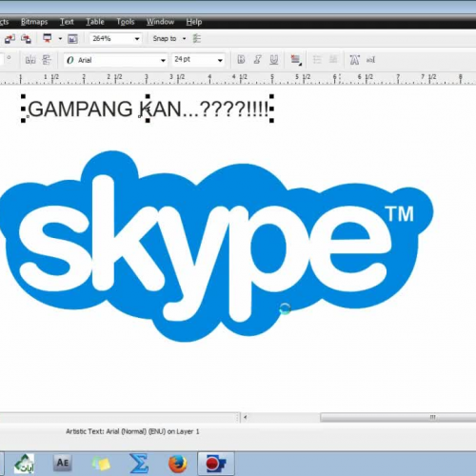Viewport: 476px width, 476px height.
Task: Click the screen recorder taskbar icon
Action: 216,464
